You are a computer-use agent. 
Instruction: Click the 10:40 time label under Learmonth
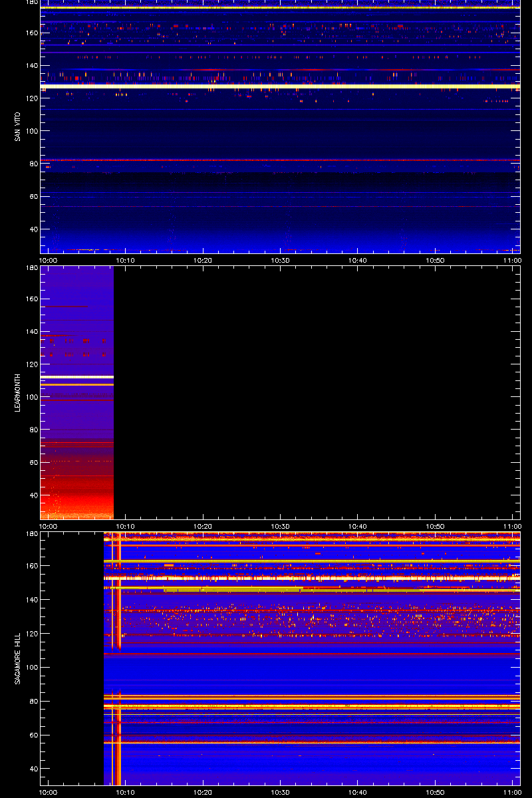click(358, 526)
